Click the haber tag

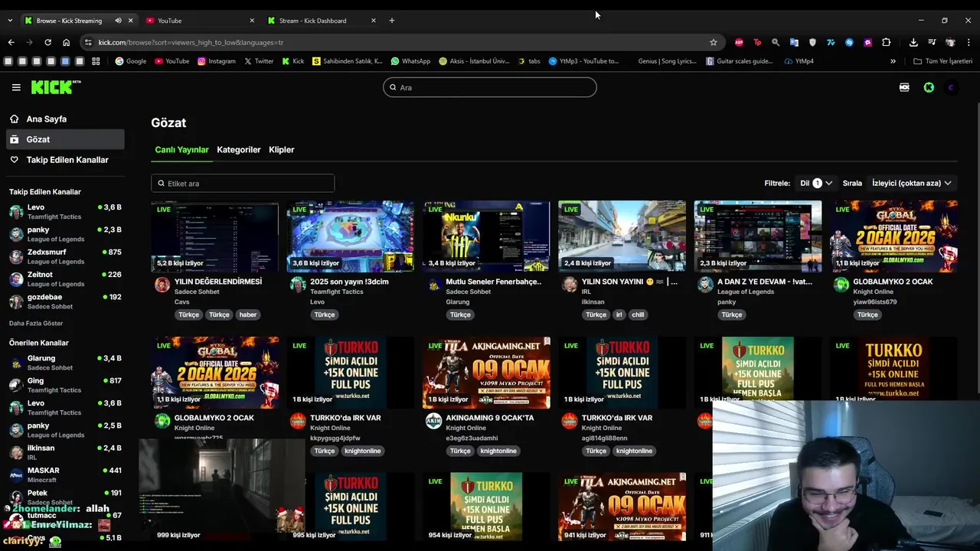[248, 315]
